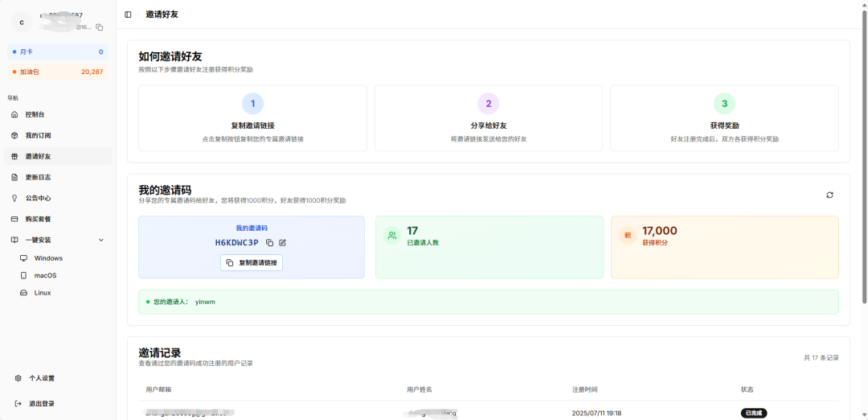868x420 pixels.
Task: Open 我的订阅 from the navigation
Action: (x=38, y=135)
